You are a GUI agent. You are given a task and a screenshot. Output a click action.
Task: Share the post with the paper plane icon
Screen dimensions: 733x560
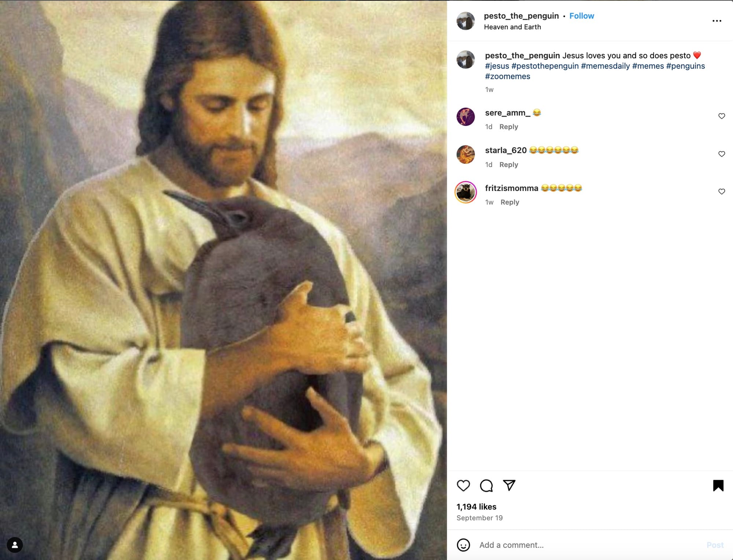[509, 485]
